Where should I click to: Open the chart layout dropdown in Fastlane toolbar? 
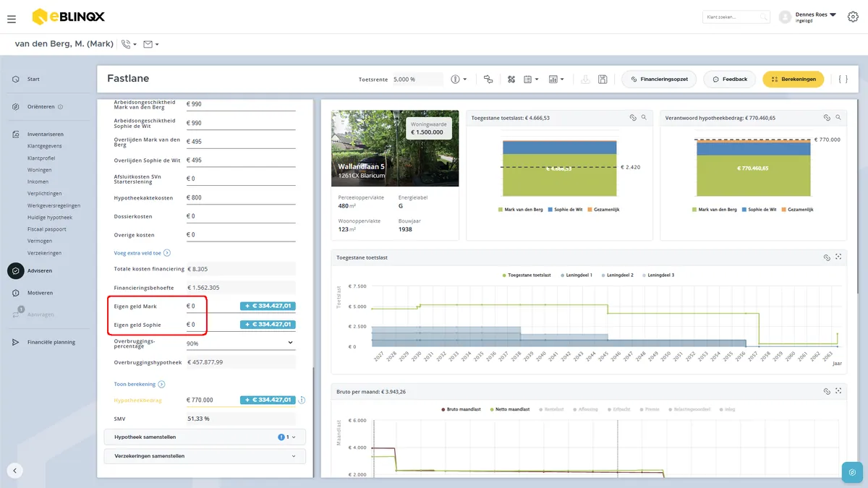556,79
